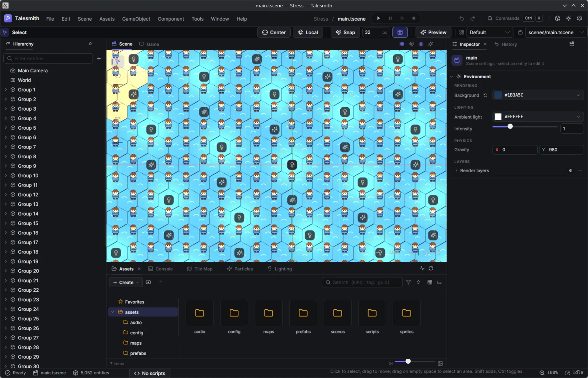
Task: Open settings via the gear icon
Action: click(580, 18)
